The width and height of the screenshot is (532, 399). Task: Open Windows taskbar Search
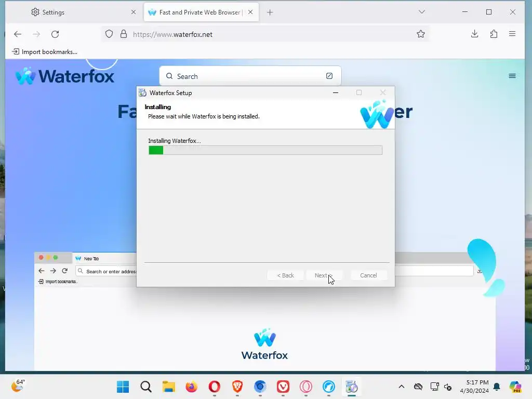tap(146, 387)
